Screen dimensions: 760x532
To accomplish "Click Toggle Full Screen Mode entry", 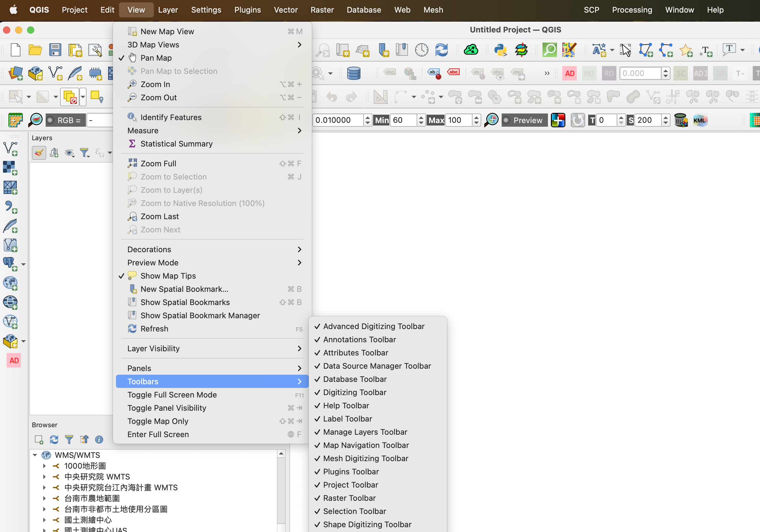I will click(x=172, y=395).
